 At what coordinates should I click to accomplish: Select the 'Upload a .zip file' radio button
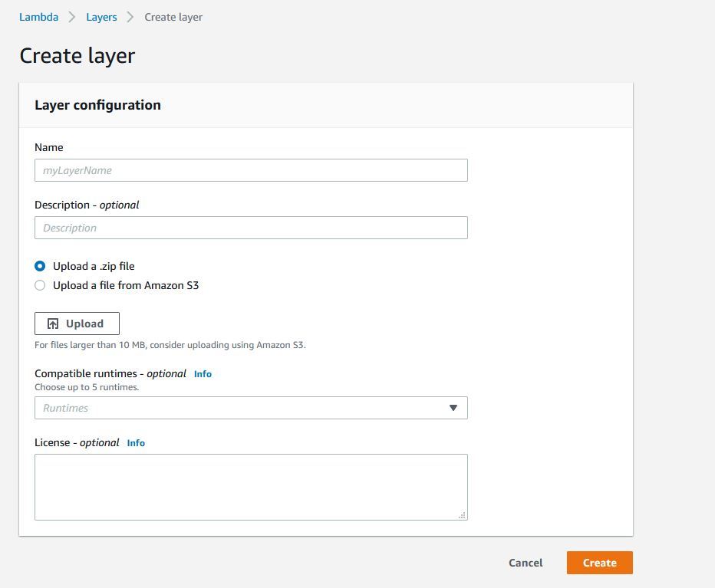[40, 266]
